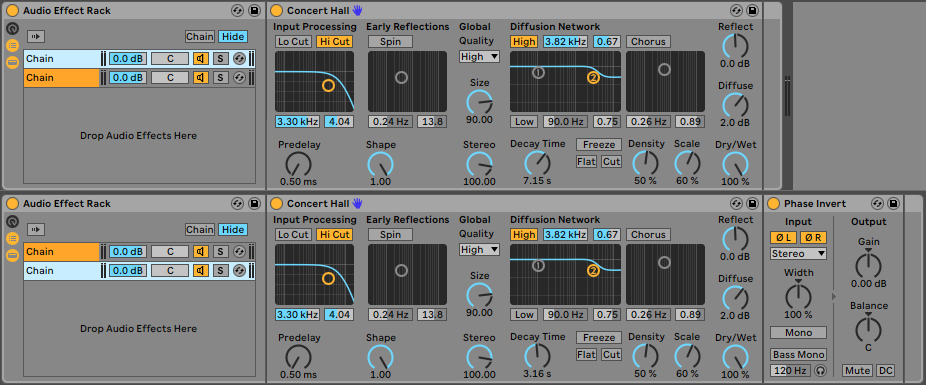This screenshot has width=926, height=385.
Task: Click the hot-swap icon on Phase Invert device
Action: pos(878,204)
